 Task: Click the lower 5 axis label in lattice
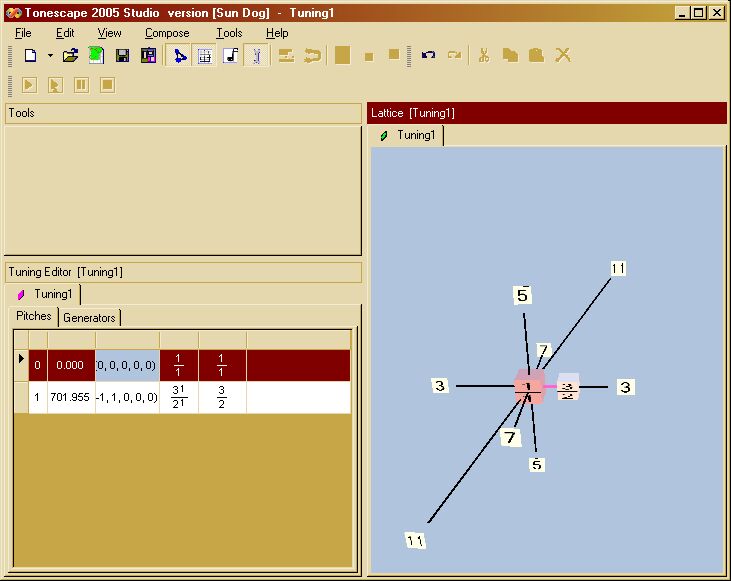point(537,464)
